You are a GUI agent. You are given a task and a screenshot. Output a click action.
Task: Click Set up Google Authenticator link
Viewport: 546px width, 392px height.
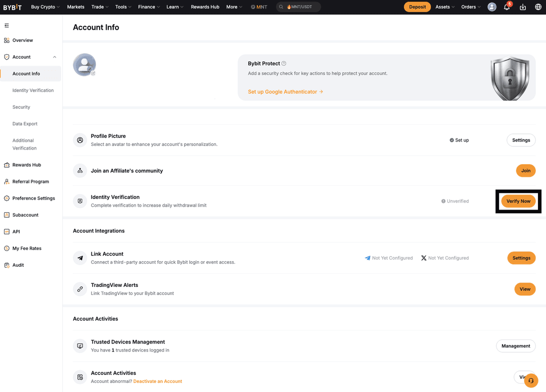pyautogui.click(x=285, y=92)
